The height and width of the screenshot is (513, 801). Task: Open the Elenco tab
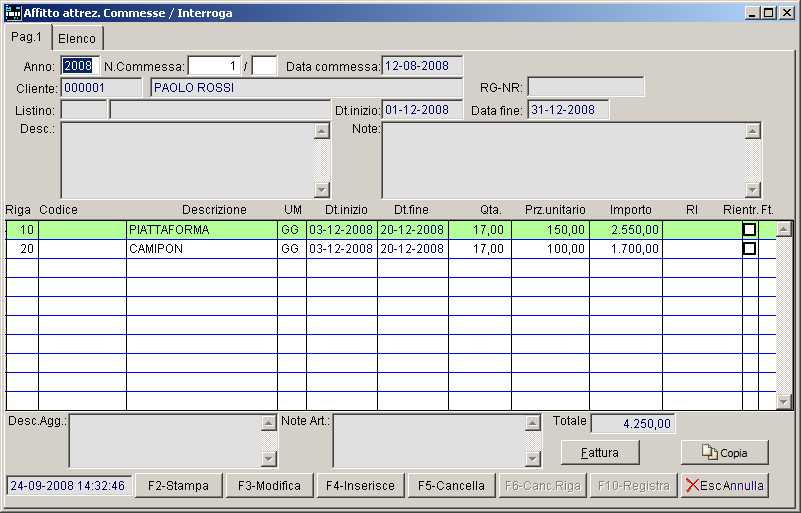tap(77, 38)
